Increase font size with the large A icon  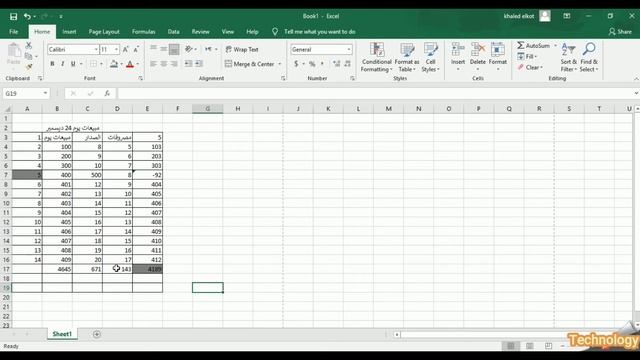pos(126,49)
